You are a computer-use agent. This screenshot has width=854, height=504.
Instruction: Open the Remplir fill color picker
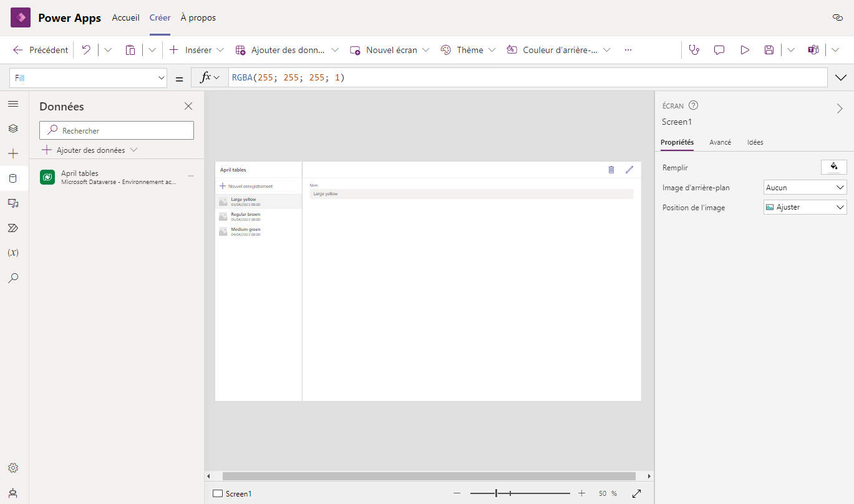834,167
